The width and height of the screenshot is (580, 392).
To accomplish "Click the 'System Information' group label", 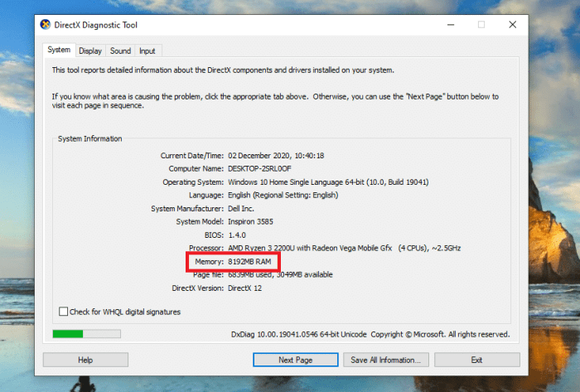I will click(x=89, y=138).
